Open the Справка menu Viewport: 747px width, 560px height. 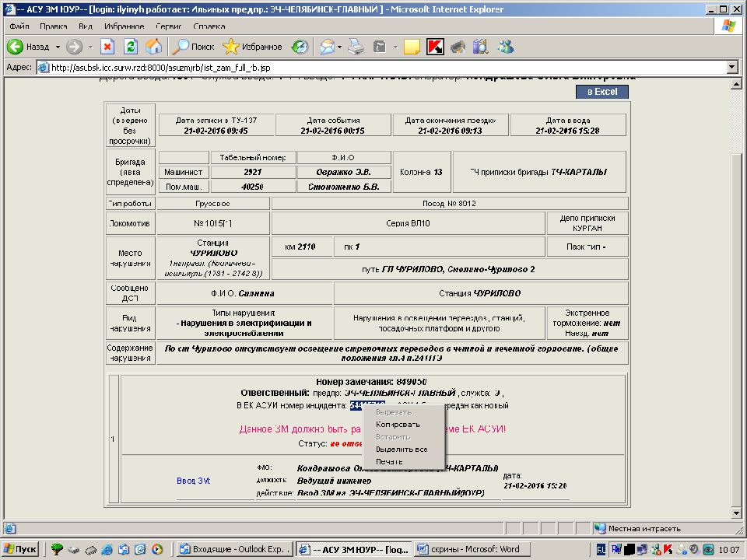(209, 26)
